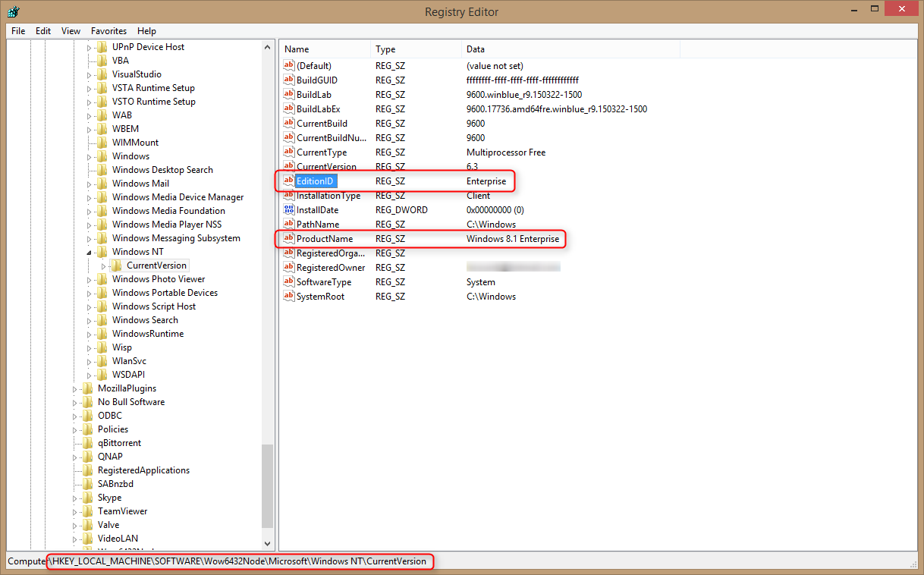Click the Registry Editor title bar icon

click(x=13, y=11)
